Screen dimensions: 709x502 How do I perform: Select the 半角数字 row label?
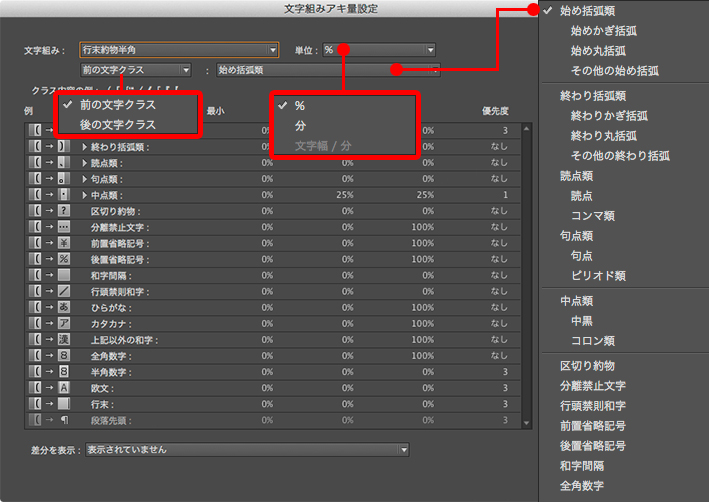click(x=111, y=372)
